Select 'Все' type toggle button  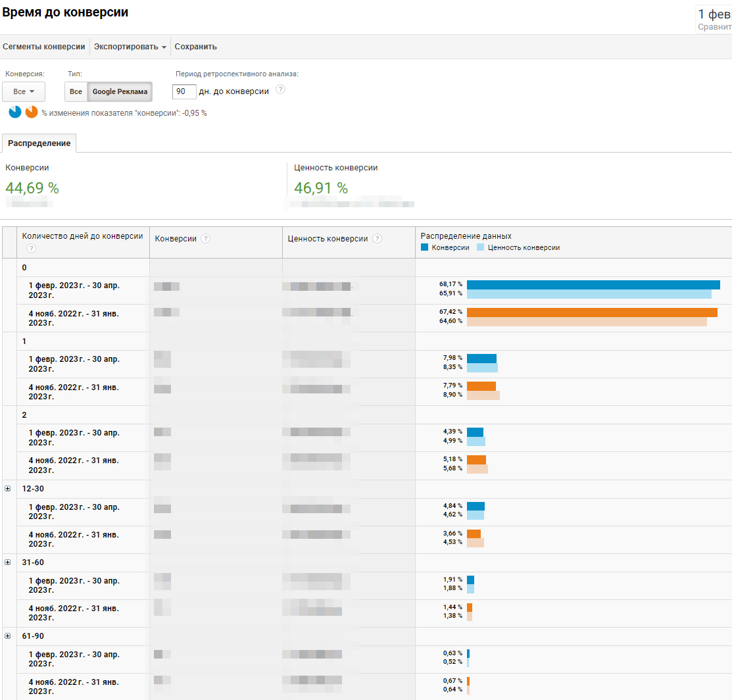click(x=76, y=91)
